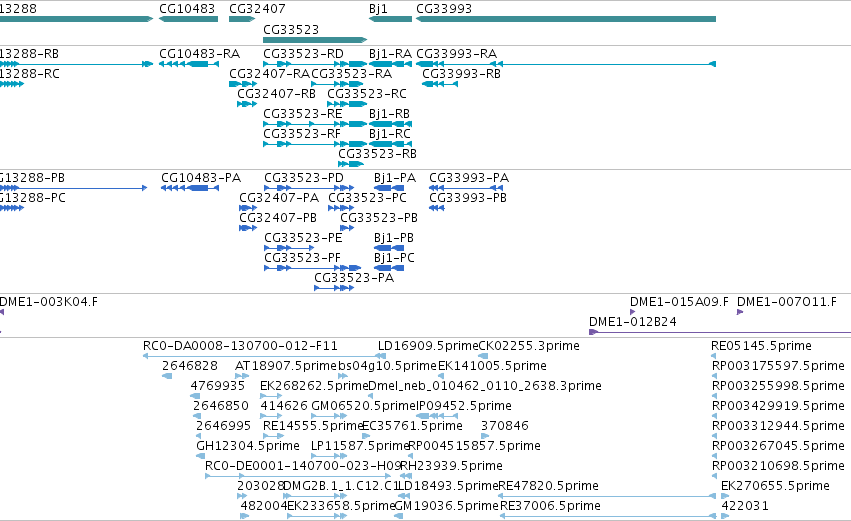
Task: Select EST 370846
Action: pos(485,437)
